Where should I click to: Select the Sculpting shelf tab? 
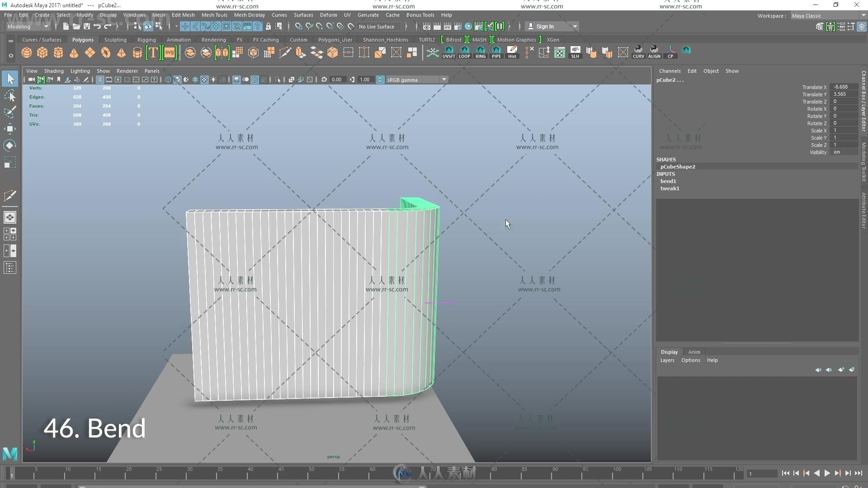click(x=116, y=39)
